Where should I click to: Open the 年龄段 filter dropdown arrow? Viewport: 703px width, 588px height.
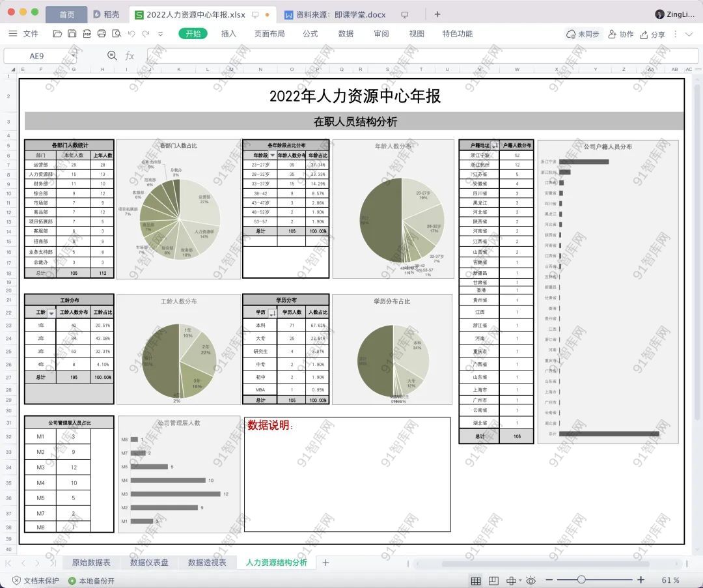tap(272, 155)
